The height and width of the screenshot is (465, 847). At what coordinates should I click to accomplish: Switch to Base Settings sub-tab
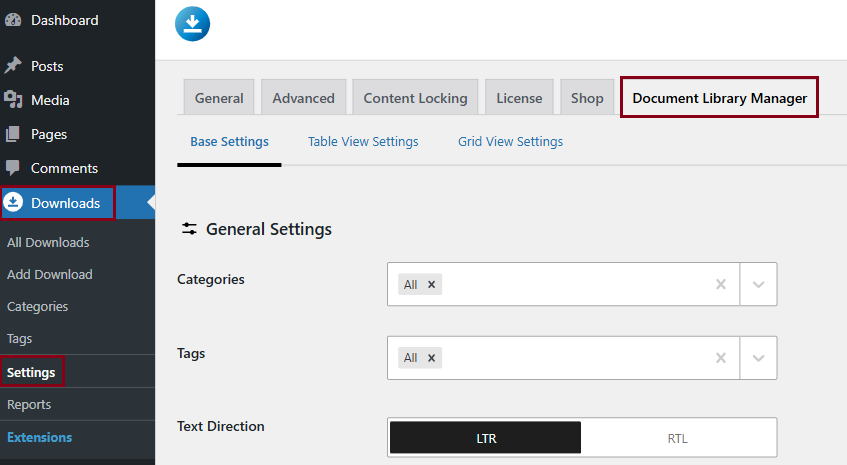pos(229,141)
